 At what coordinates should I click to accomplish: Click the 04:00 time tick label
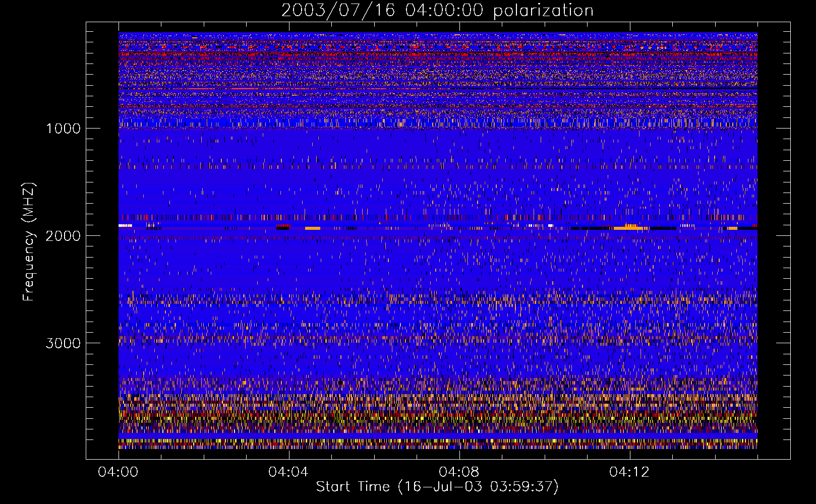point(119,472)
